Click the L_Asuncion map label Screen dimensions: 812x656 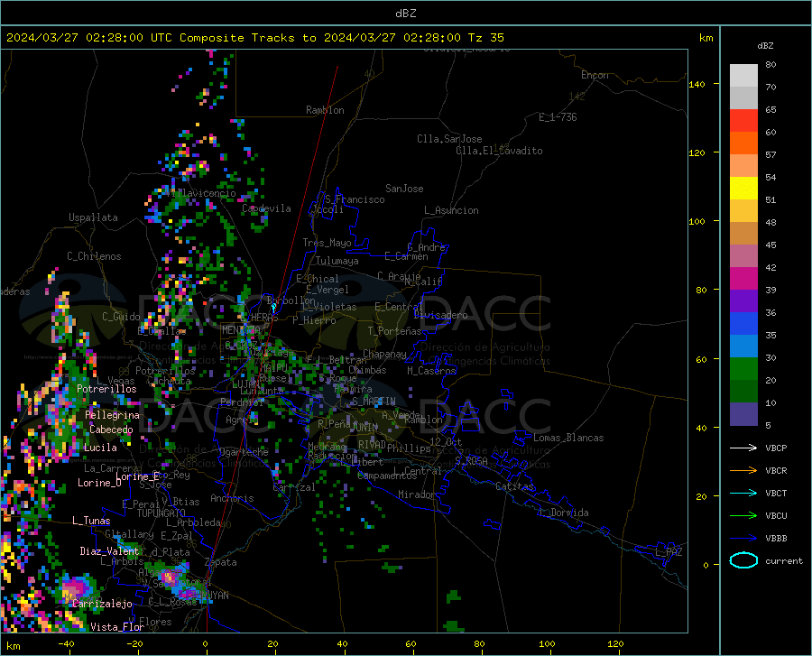pyautogui.click(x=451, y=210)
